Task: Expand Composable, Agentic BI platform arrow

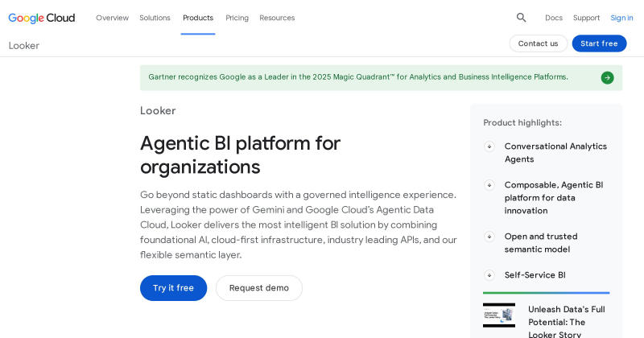Action: (489, 185)
